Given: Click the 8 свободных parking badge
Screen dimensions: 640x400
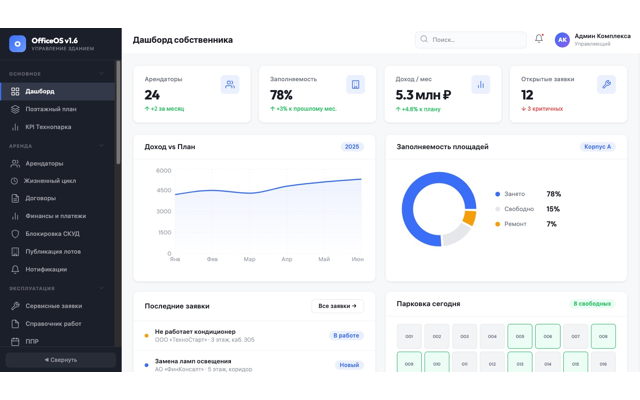Looking at the screenshot, I should pyautogui.click(x=592, y=304).
